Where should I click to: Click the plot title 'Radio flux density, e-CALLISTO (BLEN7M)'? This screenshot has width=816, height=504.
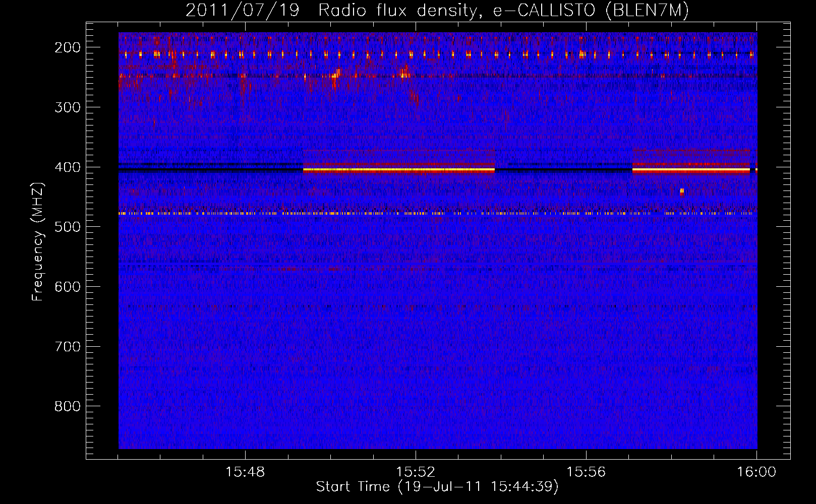tap(503, 10)
